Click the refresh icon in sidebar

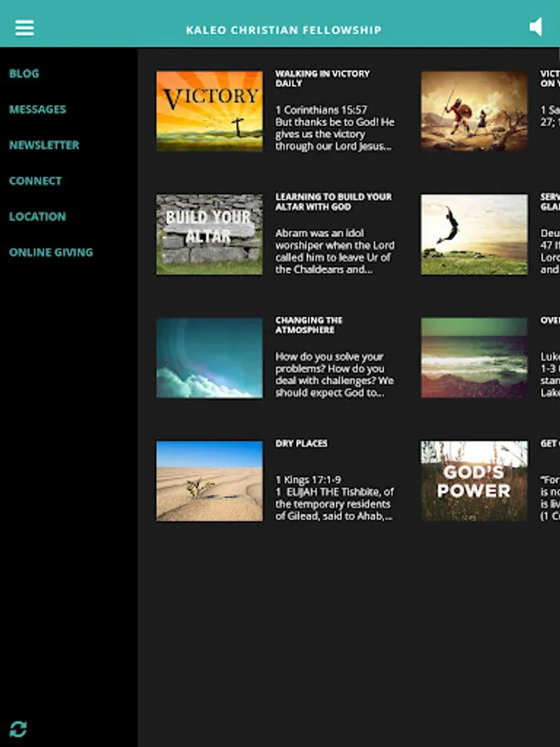[18, 729]
